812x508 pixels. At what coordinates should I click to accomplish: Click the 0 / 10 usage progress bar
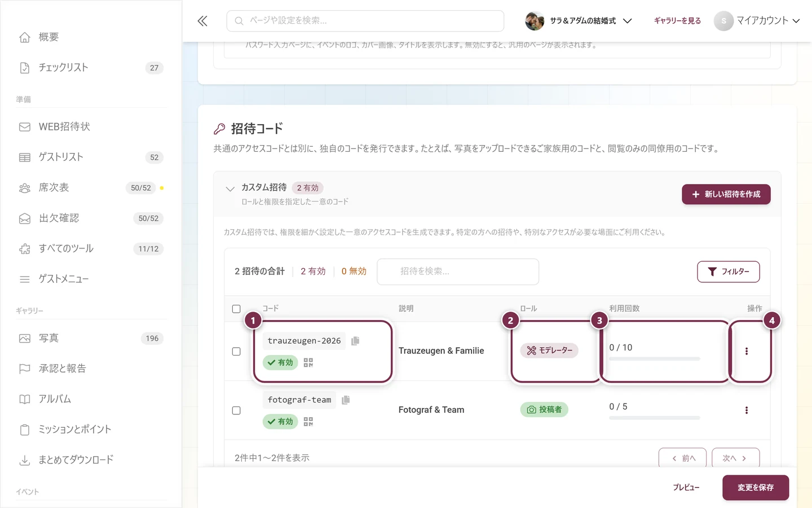(x=654, y=359)
